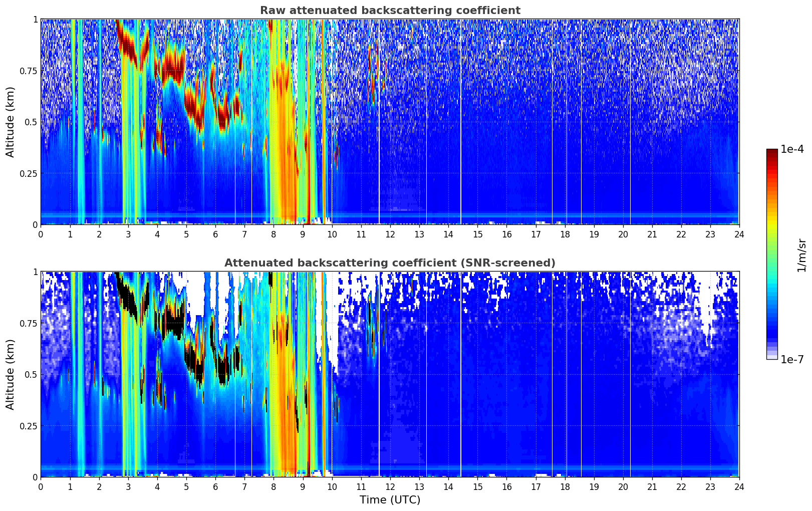Image resolution: width=812 pixels, height=511 pixels.
Task: Click hour '3' tick on lower plot axis
Action: 128,486
